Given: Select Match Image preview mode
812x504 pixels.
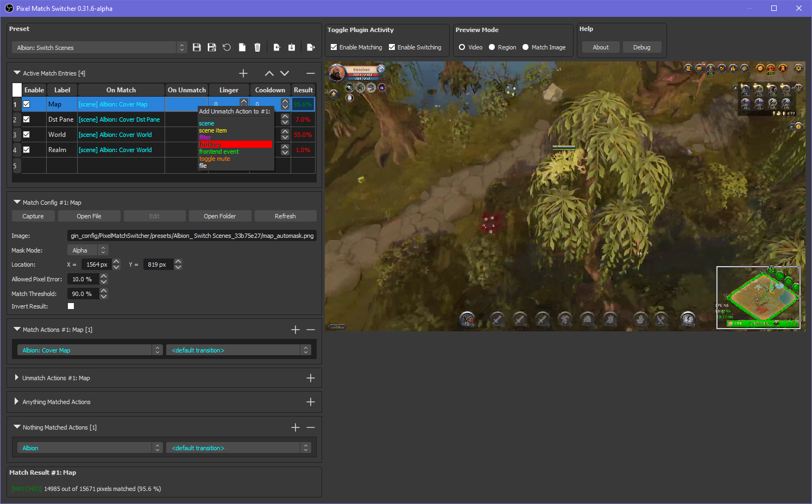Looking at the screenshot, I should click(x=526, y=47).
